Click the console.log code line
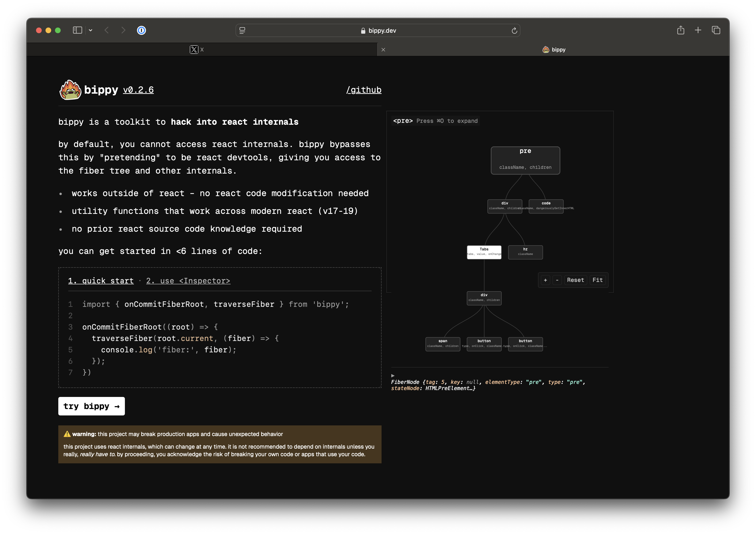 click(x=169, y=350)
